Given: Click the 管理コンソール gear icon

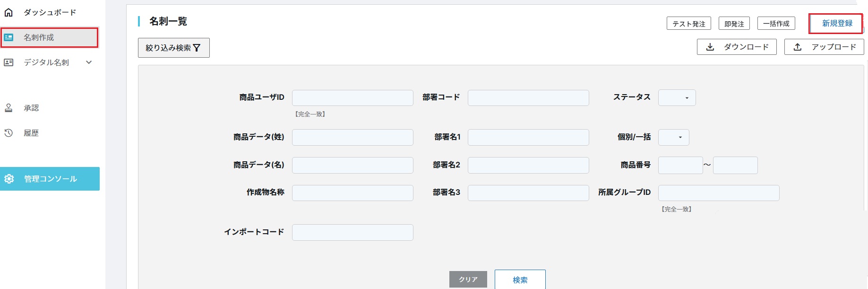Looking at the screenshot, I should (9, 179).
